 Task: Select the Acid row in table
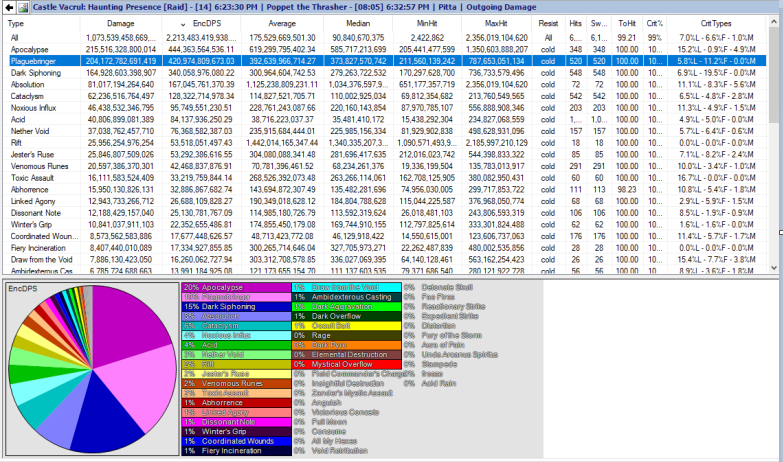(386, 119)
